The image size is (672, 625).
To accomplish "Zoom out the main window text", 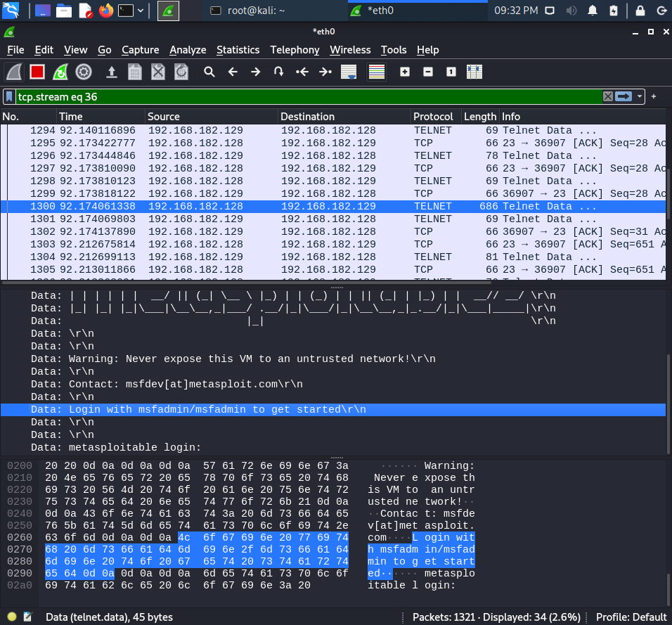I will pos(427,72).
